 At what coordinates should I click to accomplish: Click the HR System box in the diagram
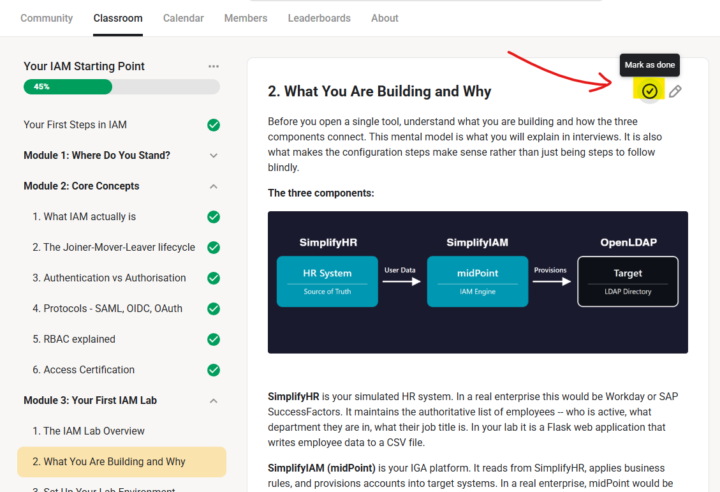(327, 281)
